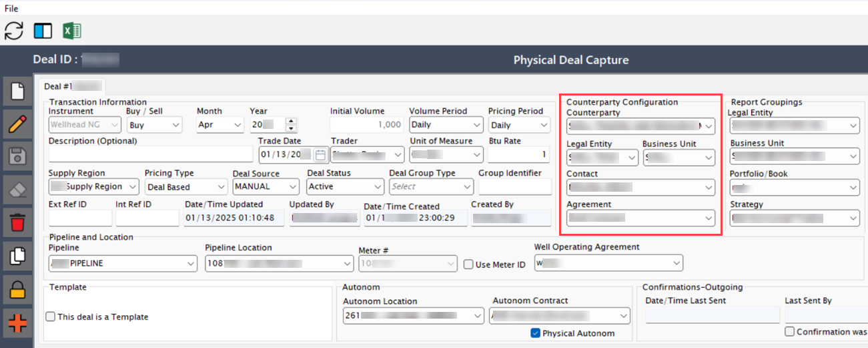
Task: Open the Contact dropdown
Action: tap(640, 188)
